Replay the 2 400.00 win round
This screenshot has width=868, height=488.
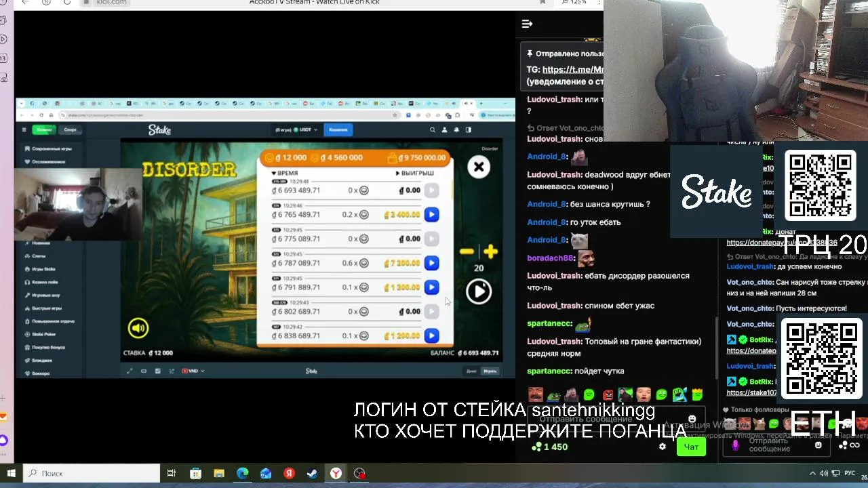(x=431, y=215)
